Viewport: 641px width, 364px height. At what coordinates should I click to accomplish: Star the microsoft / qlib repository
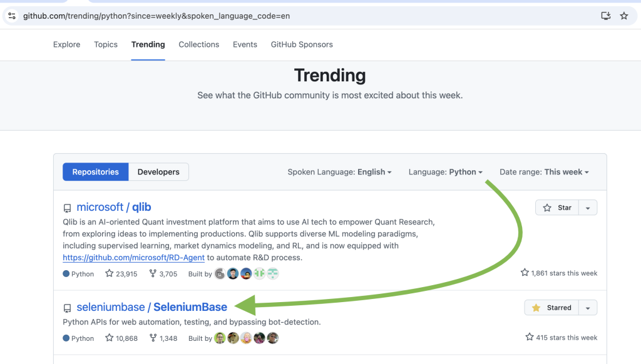click(x=556, y=208)
